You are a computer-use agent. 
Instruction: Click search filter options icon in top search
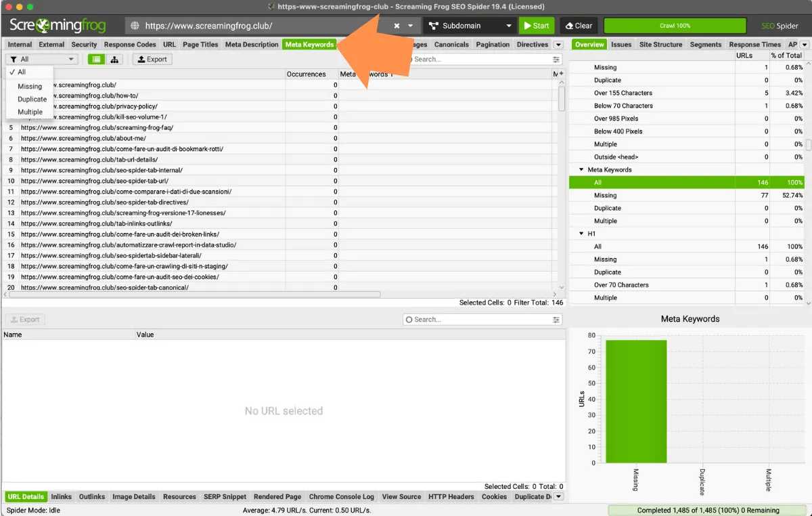point(556,60)
